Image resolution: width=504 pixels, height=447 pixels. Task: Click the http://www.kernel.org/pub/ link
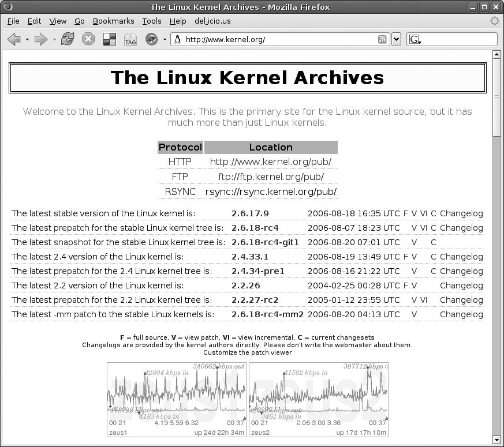tap(271, 161)
